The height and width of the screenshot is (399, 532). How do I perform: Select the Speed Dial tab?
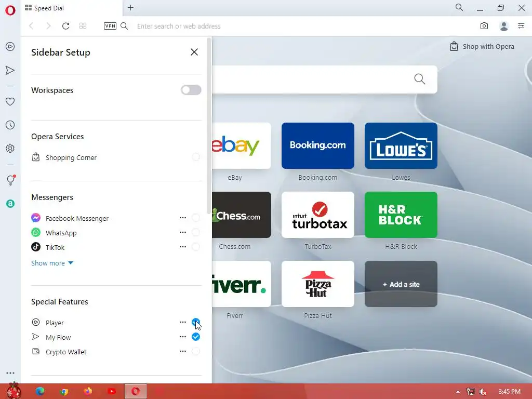[x=71, y=8]
